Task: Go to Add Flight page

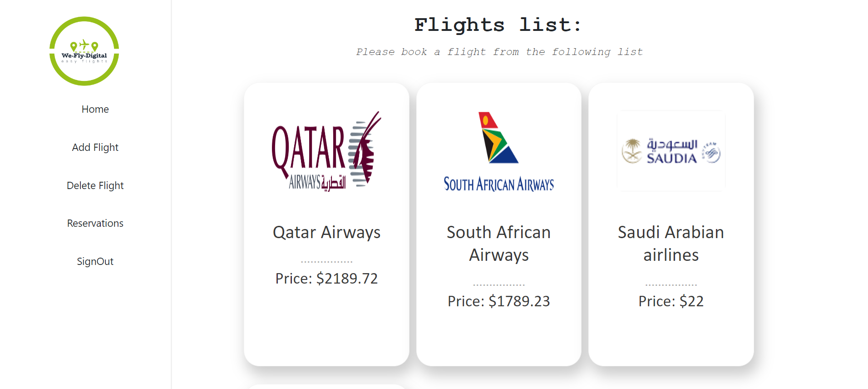Action: point(95,147)
